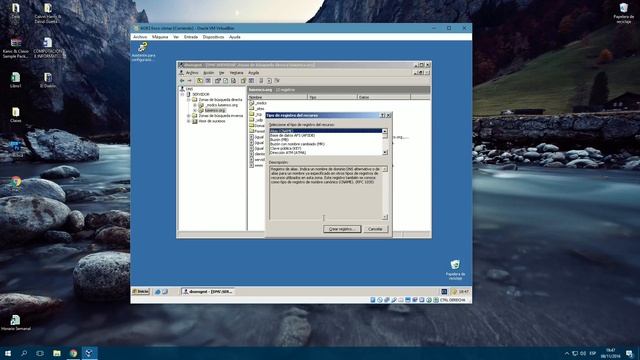
Task: Click Cancelar in the record type dialog
Action: [x=375, y=229]
